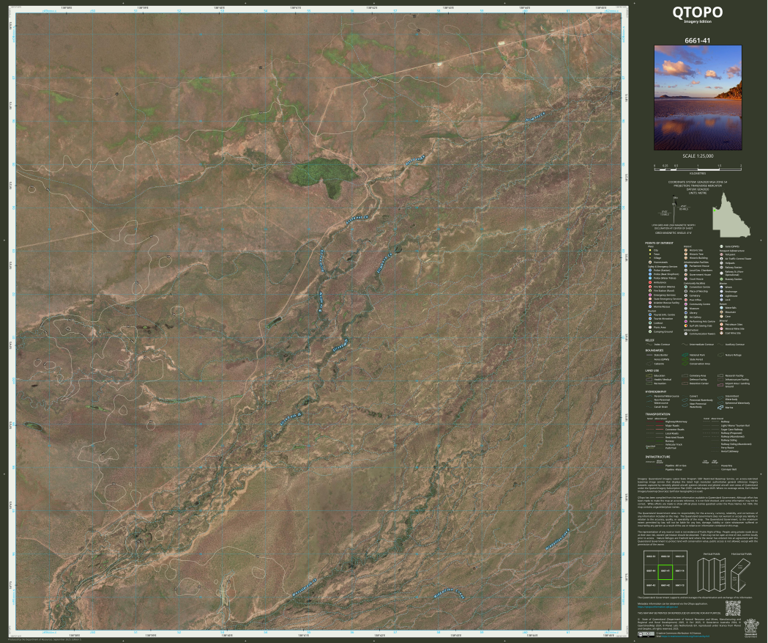
Task: Click the Cave legend icon
Action: (x=721, y=316)
